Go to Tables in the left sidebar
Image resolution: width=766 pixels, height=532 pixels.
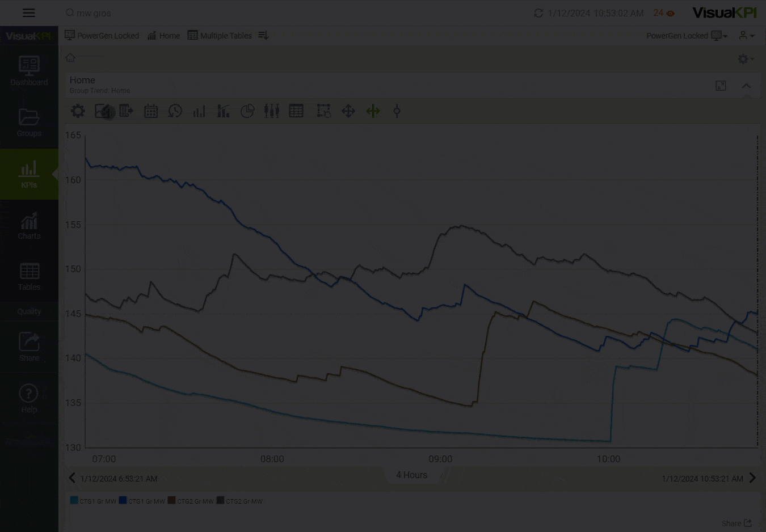(29, 277)
